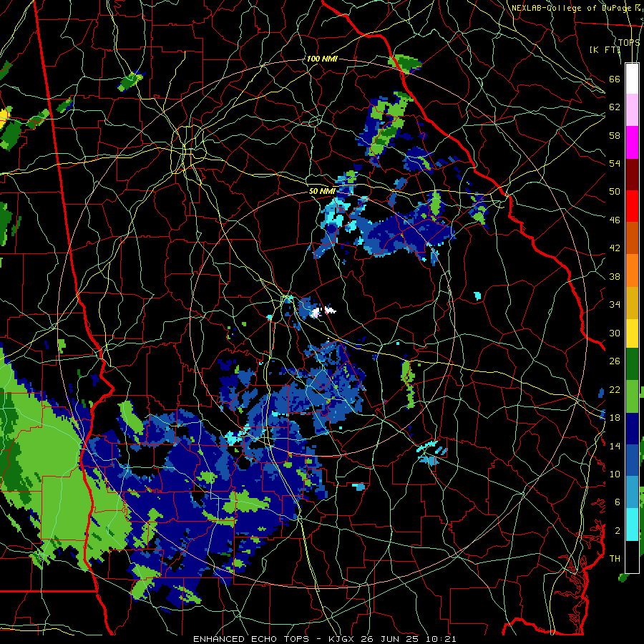Click the navy blue legend swatch

click(x=632, y=429)
